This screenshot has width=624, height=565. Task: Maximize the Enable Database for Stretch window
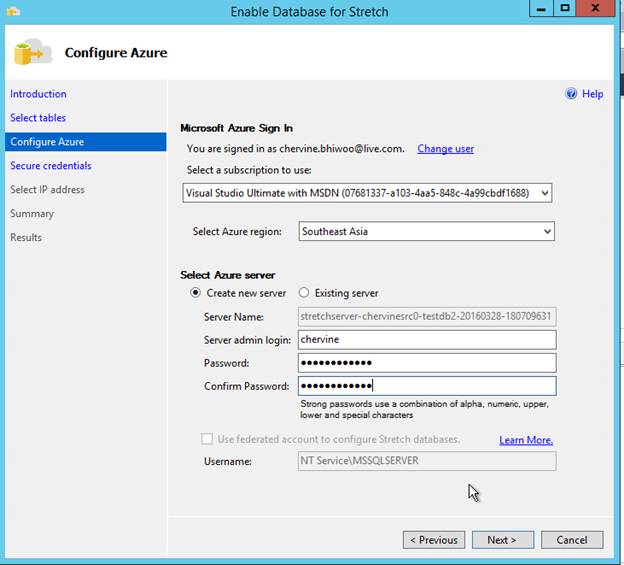click(564, 8)
